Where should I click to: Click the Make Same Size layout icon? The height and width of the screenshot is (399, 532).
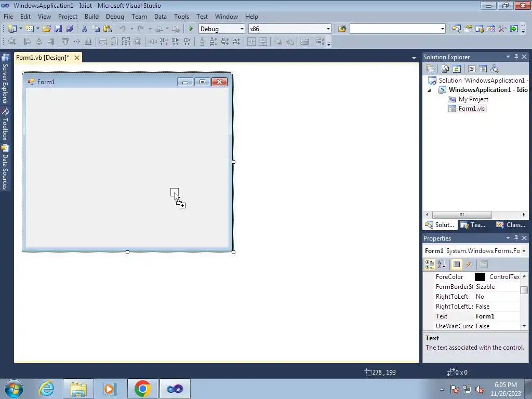(126, 42)
